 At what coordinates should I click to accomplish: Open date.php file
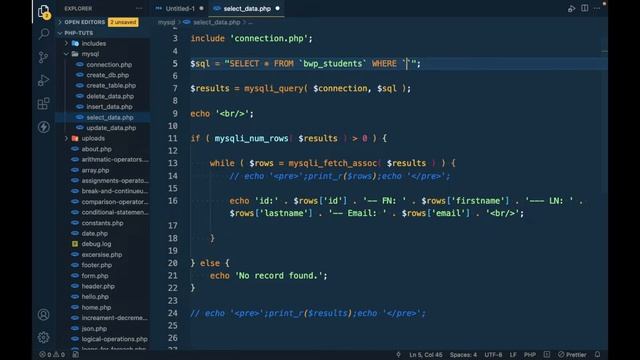(94, 233)
